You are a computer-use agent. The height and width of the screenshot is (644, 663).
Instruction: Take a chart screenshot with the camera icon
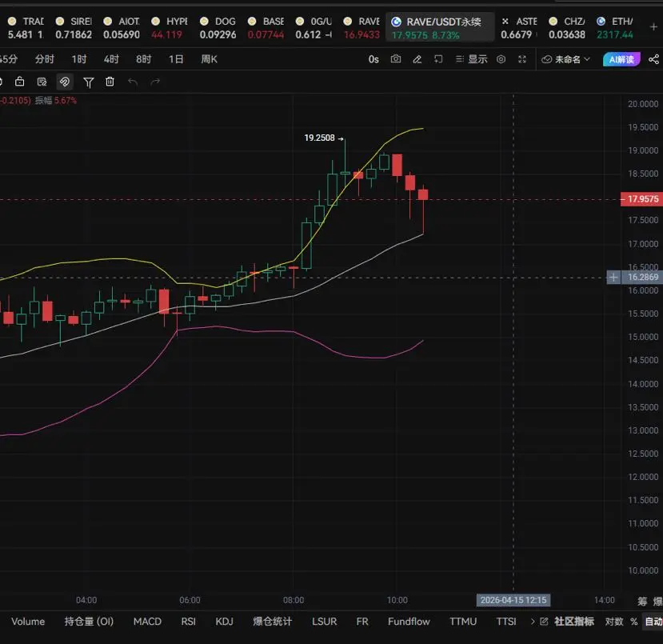coord(395,59)
